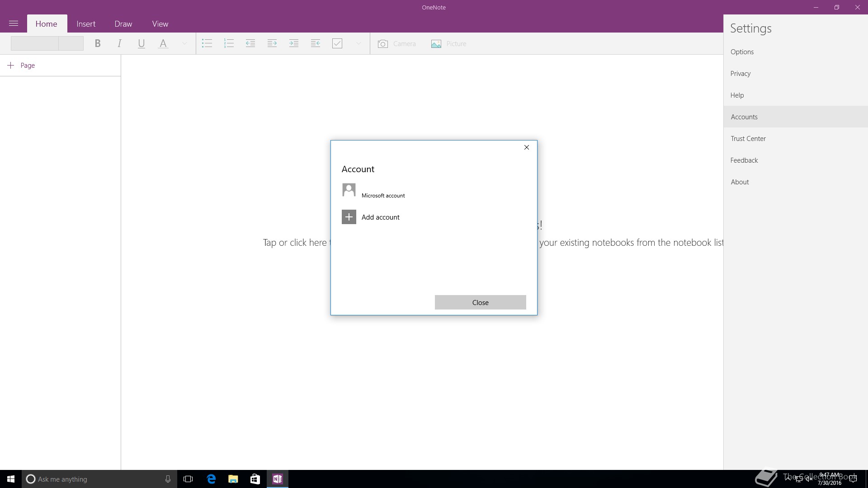Select the Microsoft account entry

click(373, 191)
